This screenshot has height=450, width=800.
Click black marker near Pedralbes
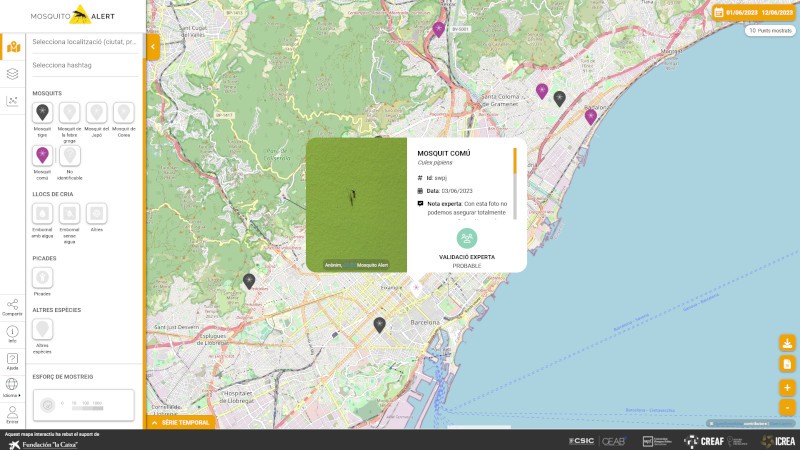pyautogui.click(x=249, y=281)
